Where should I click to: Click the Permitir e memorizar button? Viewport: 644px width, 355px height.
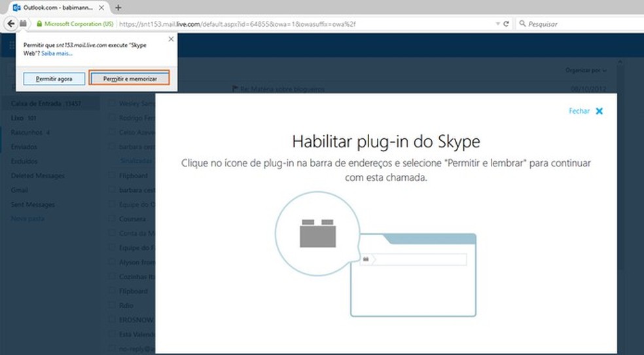point(130,79)
